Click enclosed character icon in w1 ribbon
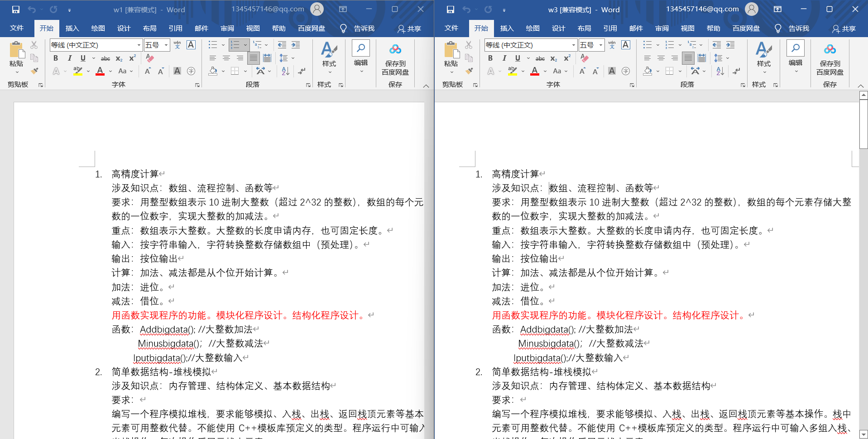Screen dimensions: 868x439 point(191,71)
